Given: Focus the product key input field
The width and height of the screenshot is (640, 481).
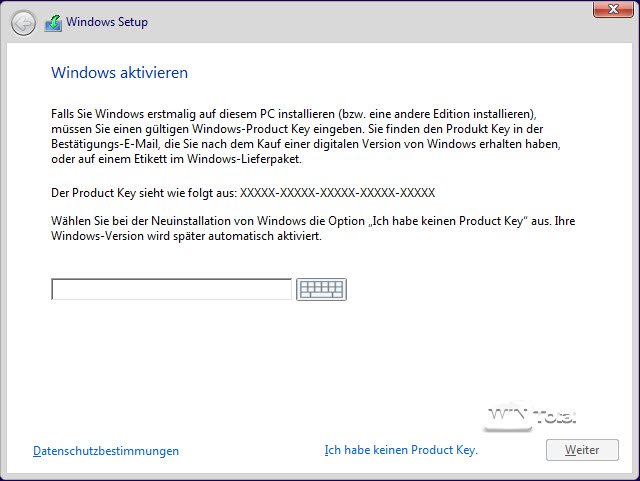Looking at the screenshot, I should click(x=171, y=289).
